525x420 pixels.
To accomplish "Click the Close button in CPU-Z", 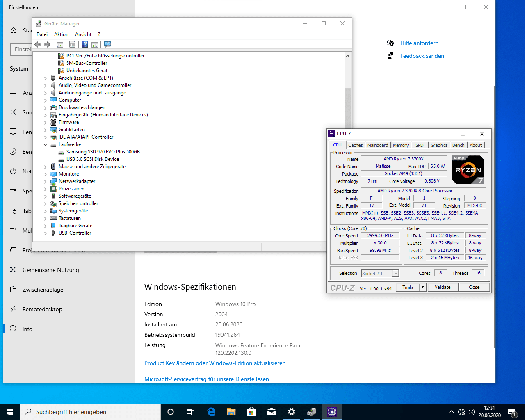I will pos(474,287).
